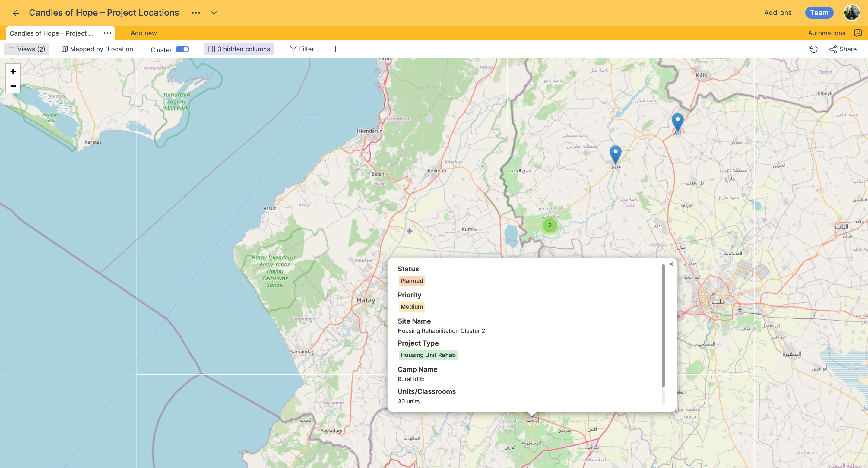868x468 pixels.
Task: Disable the Cluster toggle
Action: click(182, 49)
